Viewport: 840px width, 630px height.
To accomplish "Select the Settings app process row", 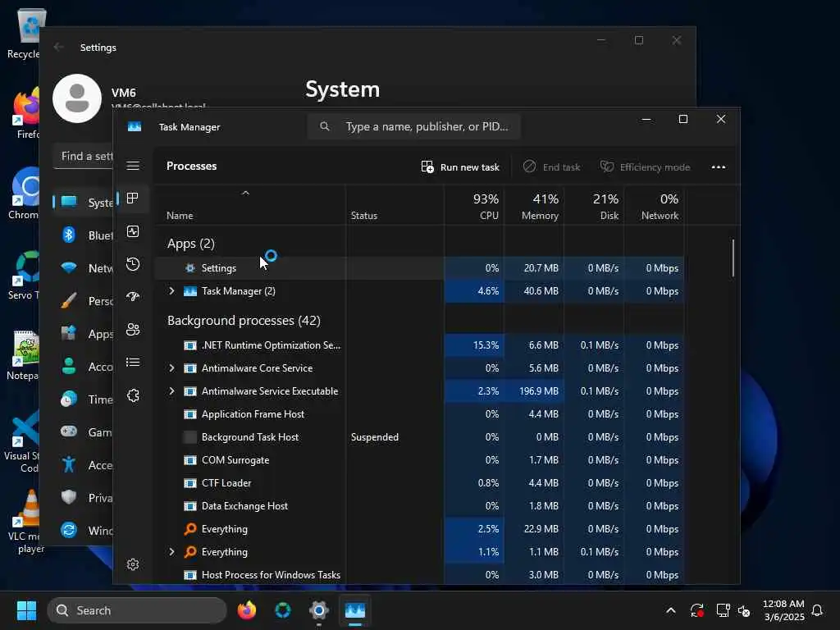I will tap(419, 268).
